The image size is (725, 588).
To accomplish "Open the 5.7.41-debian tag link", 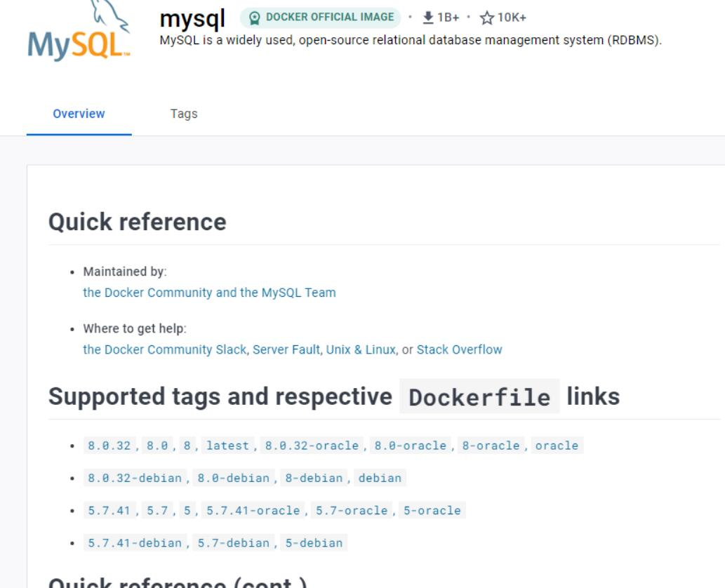I will tap(135, 542).
